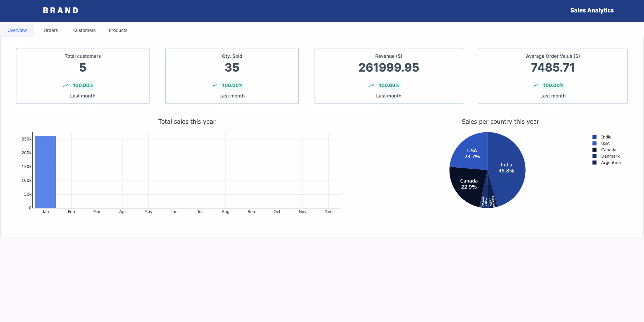Click the January bar in sales chart

point(45,172)
